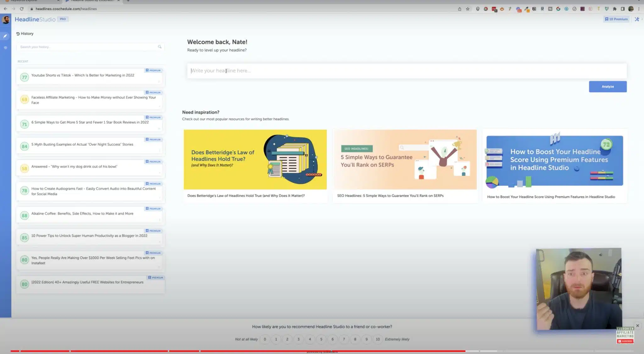This screenshot has height=354, width=644.
Task: Click the Chrome profile avatar in toolbar
Action: (x=631, y=9)
